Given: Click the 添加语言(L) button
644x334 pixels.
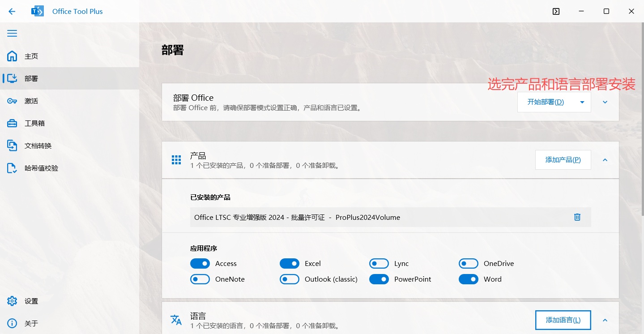Looking at the screenshot, I should (563, 320).
